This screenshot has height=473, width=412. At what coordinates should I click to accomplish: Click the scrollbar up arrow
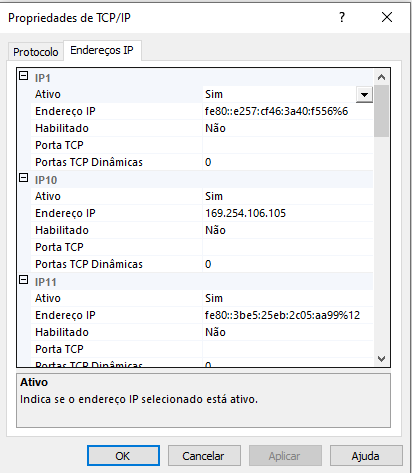[x=381, y=77]
